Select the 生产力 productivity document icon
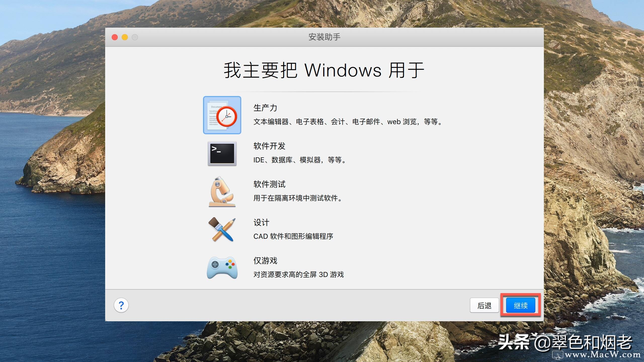The width and height of the screenshot is (644, 362). coord(222,115)
